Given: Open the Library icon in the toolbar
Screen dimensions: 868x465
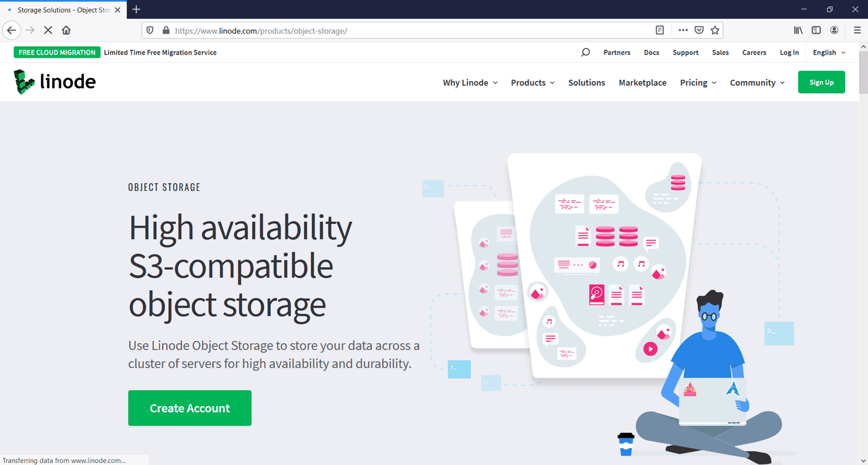Looking at the screenshot, I should click(798, 30).
